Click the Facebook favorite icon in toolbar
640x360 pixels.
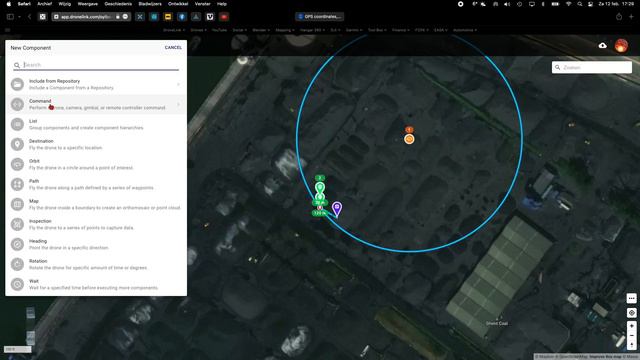[x=182, y=17]
